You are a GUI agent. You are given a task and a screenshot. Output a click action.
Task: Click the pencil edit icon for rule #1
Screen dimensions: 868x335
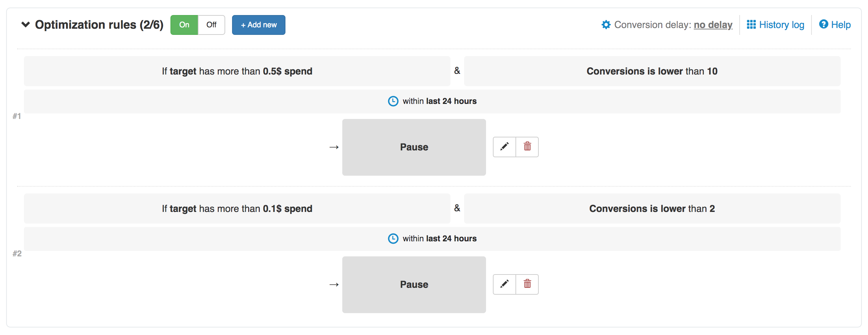[x=504, y=147]
